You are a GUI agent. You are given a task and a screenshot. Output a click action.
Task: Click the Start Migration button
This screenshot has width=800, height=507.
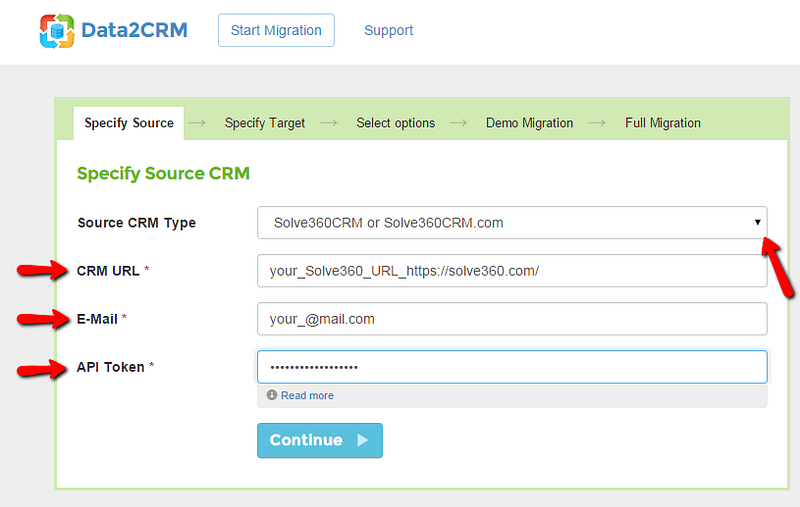point(276,30)
